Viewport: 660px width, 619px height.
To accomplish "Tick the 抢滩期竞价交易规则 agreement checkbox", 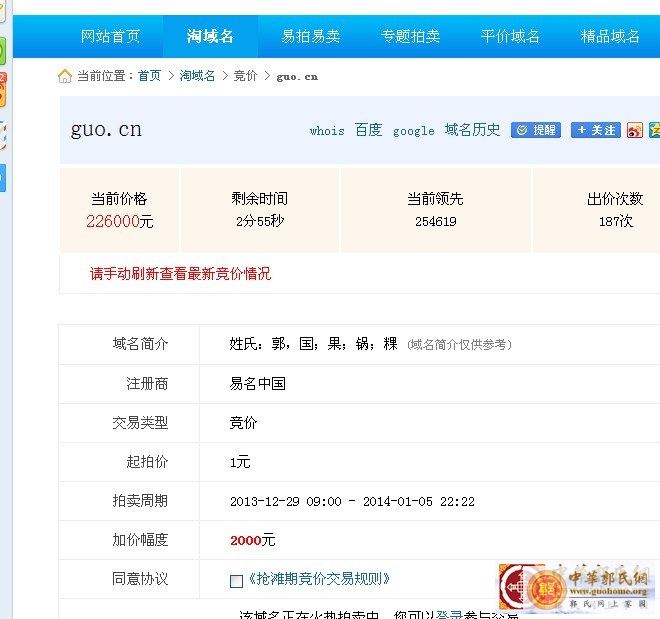I will click(237, 581).
